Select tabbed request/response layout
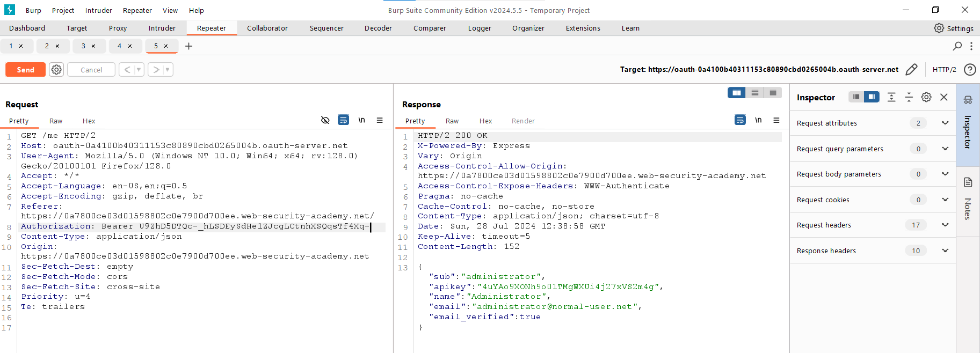The height and width of the screenshot is (353, 980). [773, 93]
